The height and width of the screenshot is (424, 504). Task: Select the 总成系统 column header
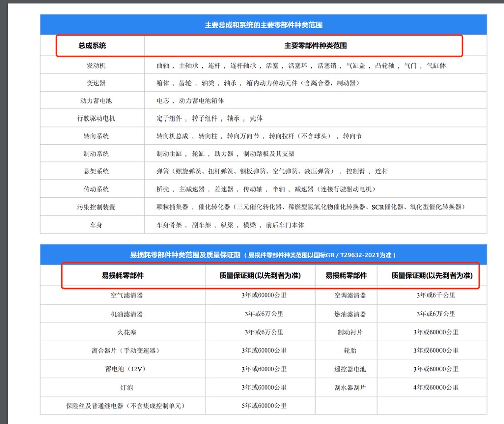[92, 46]
